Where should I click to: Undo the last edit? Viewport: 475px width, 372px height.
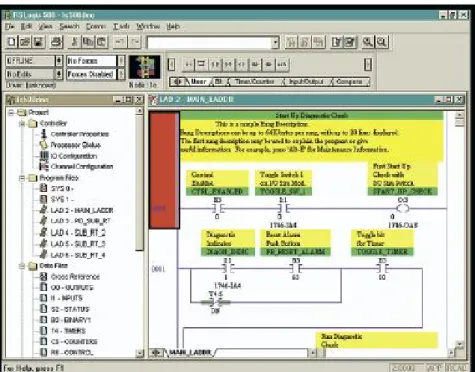[120, 42]
